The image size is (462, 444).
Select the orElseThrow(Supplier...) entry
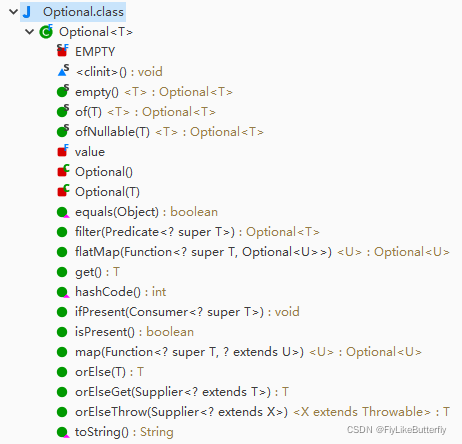[x=262, y=412]
